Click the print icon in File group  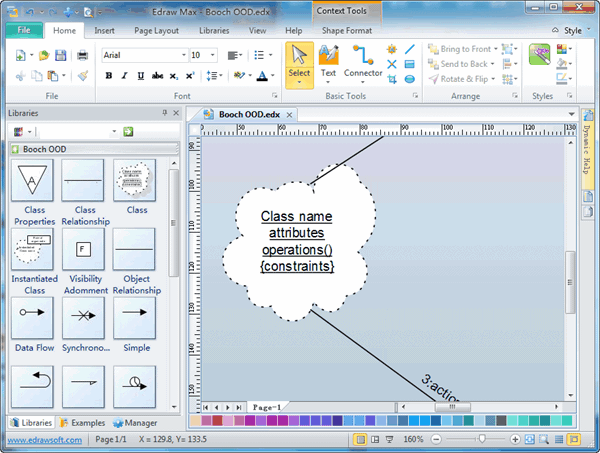83,55
